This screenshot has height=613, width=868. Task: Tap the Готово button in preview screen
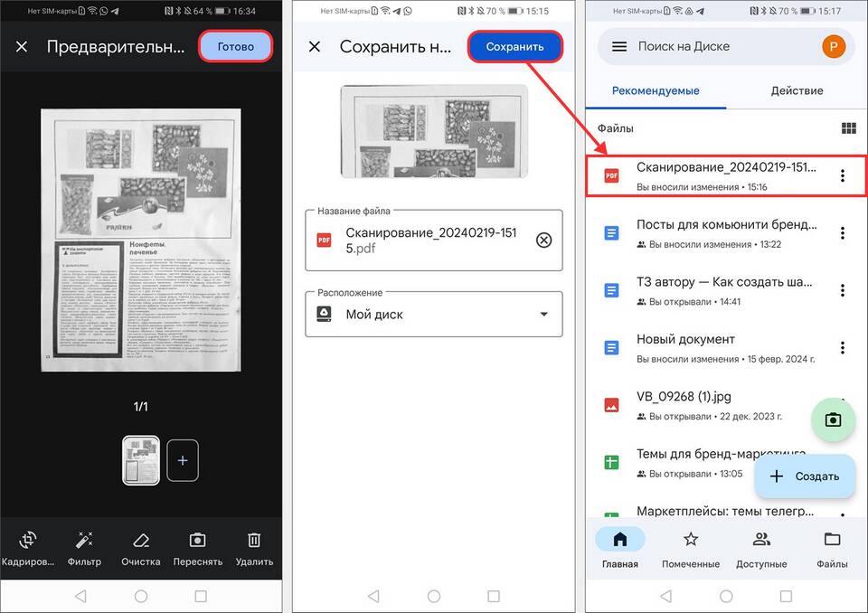coord(235,46)
